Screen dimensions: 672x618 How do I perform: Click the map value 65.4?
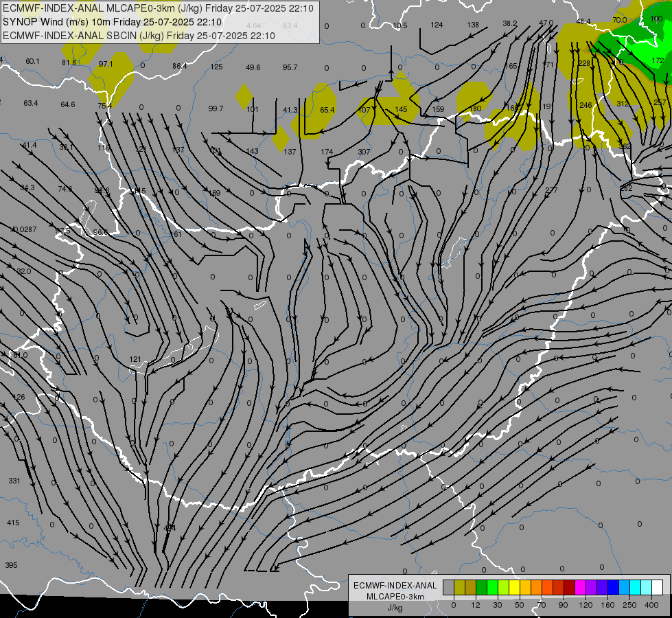[327, 111]
